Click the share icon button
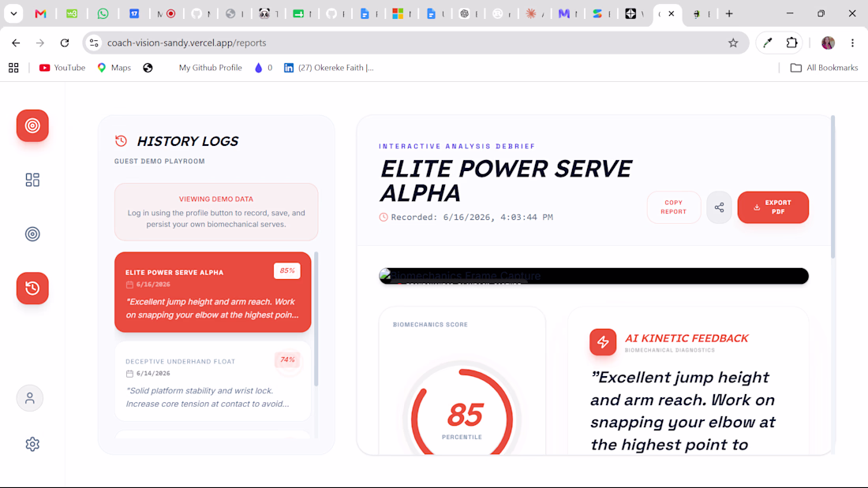868x488 pixels. pyautogui.click(x=719, y=207)
